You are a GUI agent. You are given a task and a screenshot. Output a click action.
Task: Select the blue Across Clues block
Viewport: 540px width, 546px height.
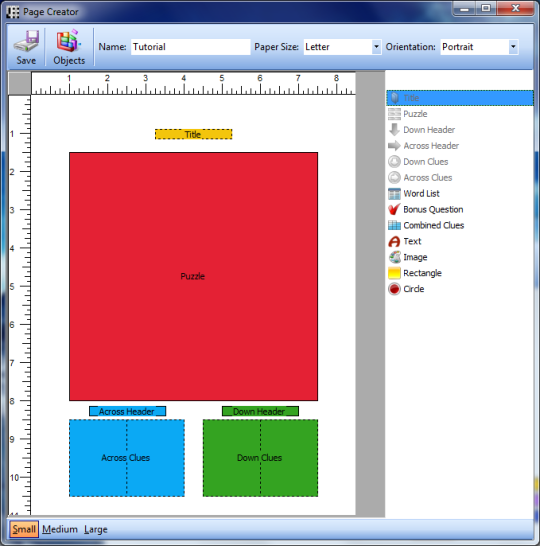[x=127, y=458]
